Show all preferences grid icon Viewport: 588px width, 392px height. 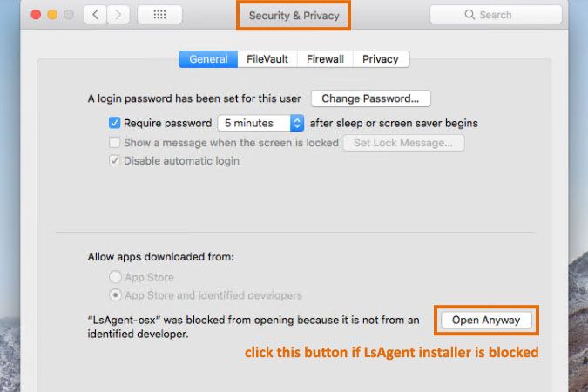(x=159, y=15)
